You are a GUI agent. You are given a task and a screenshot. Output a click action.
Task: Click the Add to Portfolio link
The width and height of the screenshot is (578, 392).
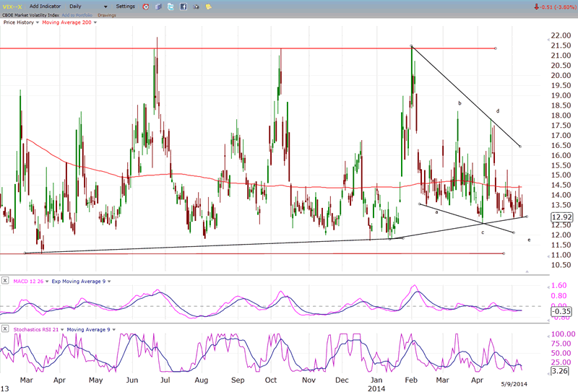[x=78, y=14]
